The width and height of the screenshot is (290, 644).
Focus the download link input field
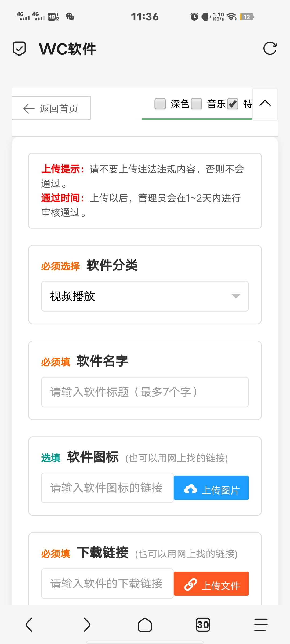pos(107,584)
